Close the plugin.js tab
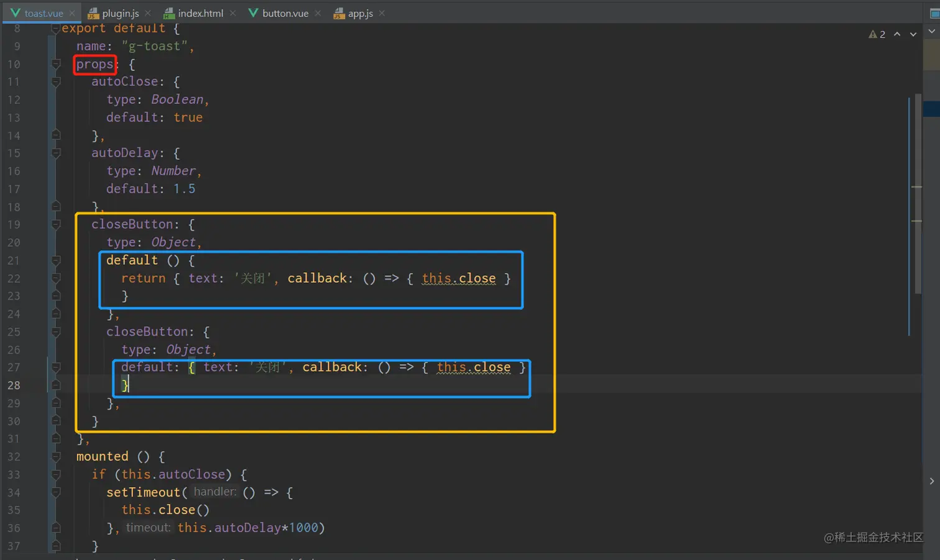Viewport: 940px width, 560px height. point(148,13)
